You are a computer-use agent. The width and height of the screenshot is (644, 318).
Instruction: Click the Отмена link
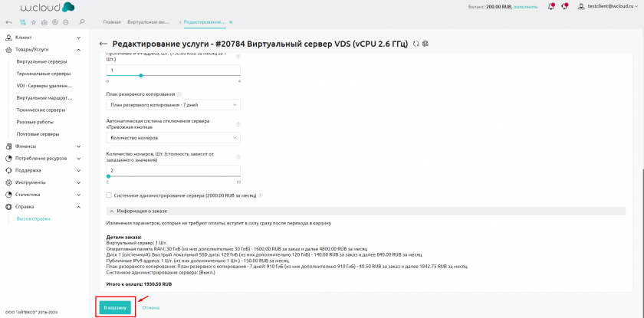click(x=151, y=307)
